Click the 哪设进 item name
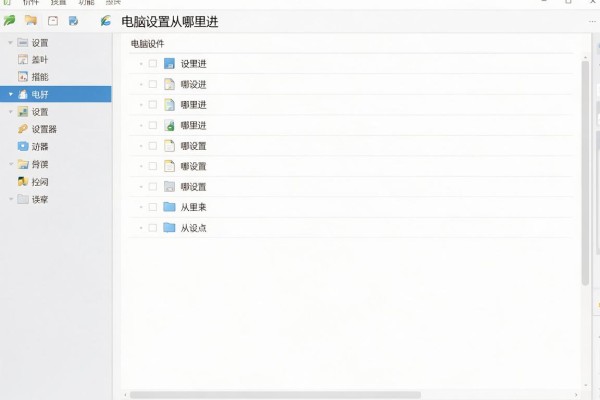600x400 pixels. coord(193,84)
